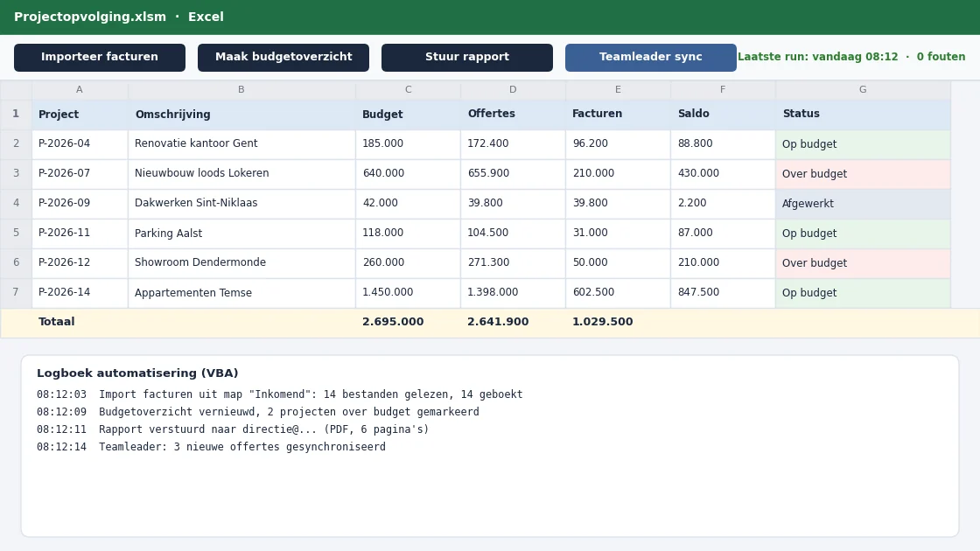Run the Maak budgetoverzicht macro button

[283, 58]
